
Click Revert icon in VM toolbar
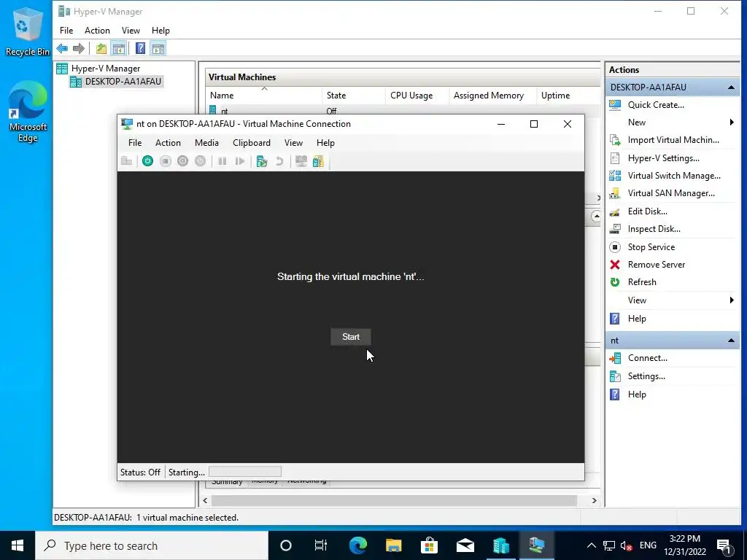coord(279,161)
